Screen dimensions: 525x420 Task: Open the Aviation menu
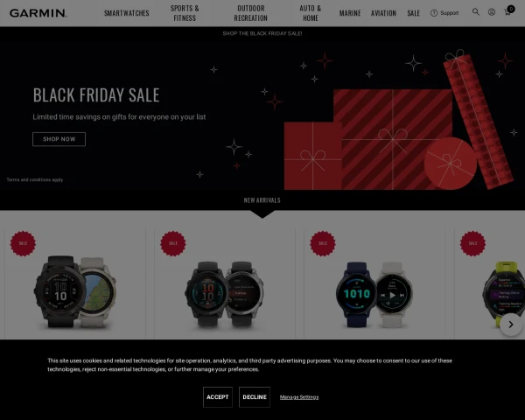(383, 13)
